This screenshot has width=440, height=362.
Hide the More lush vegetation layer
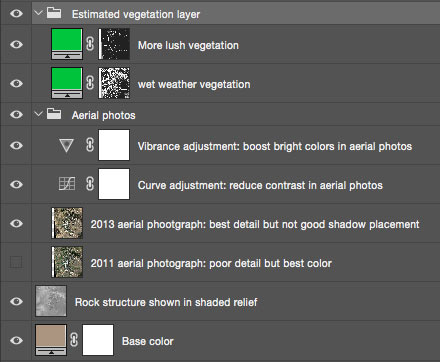[x=16, y=44]
